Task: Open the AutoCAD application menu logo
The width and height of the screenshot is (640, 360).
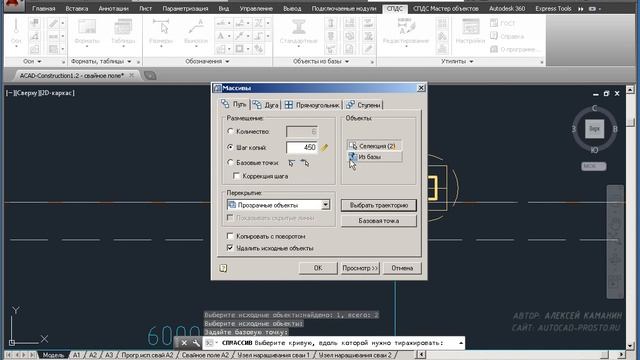Action: pyautogui.click(x=14, y=6)
